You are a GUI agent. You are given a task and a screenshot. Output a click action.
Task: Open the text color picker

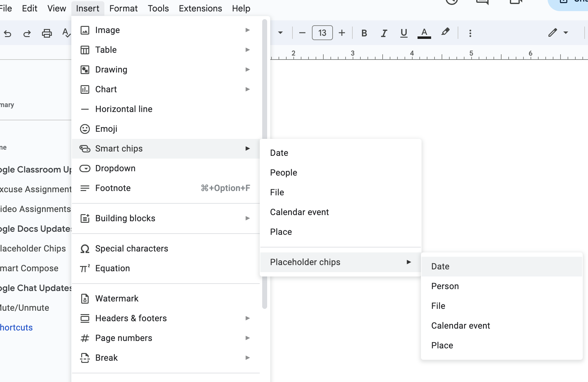pos(424,33)
